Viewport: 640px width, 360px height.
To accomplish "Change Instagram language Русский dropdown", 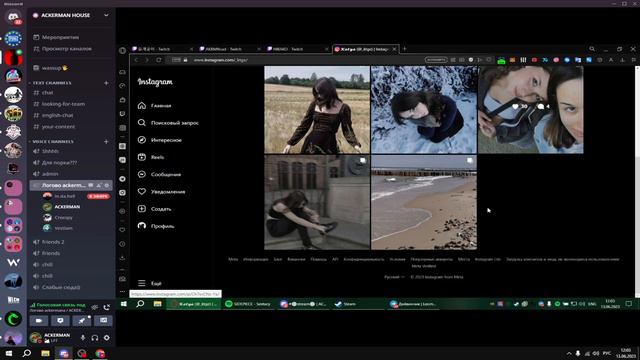I will [x=394, y=277].
